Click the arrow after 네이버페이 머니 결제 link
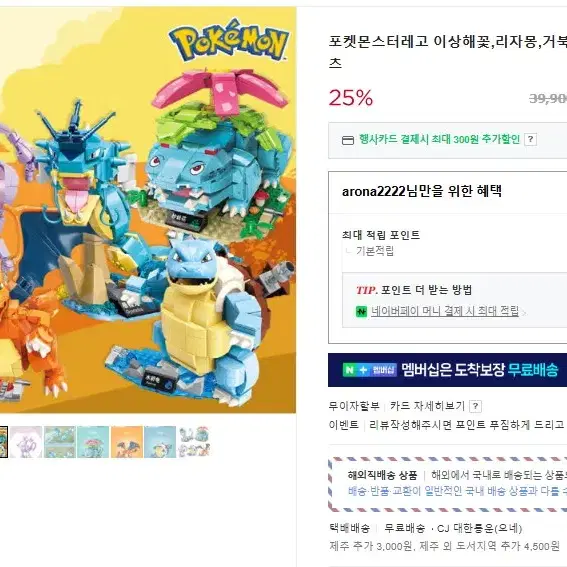 pos(524,312)
